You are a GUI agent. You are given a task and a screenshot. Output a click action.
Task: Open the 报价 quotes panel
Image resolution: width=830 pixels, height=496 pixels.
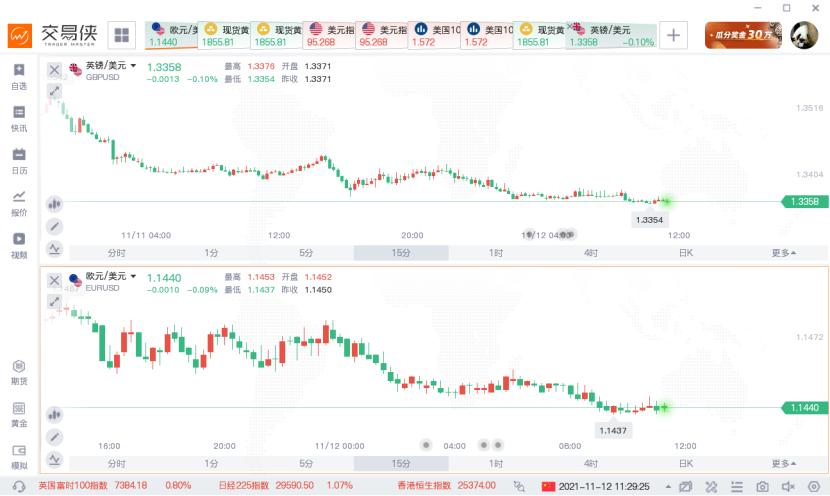pyautogui.click(x=19, y=204)
